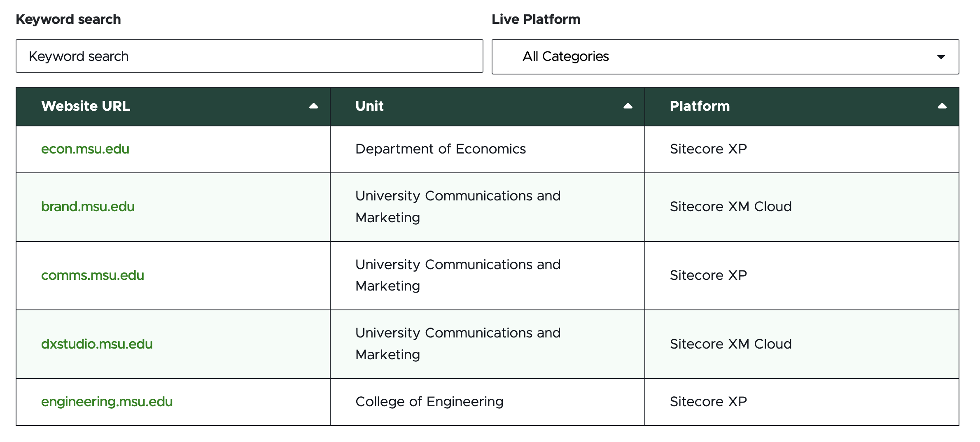The width and height of the screenshot is (980, 442).
Task: Open the All Categories platform dropdown
Action: [x=725, y=57]
